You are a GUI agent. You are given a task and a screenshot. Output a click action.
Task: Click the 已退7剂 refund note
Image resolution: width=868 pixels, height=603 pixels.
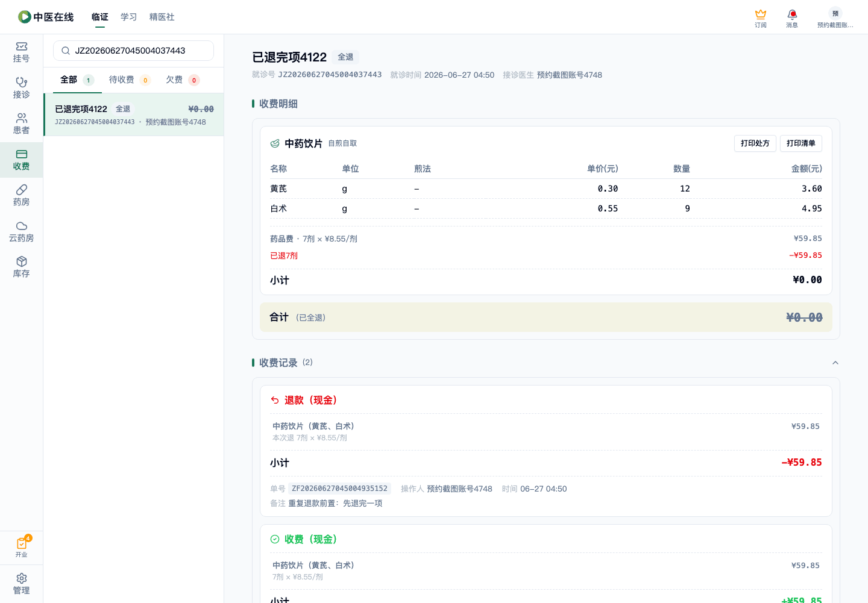point(284,255)
